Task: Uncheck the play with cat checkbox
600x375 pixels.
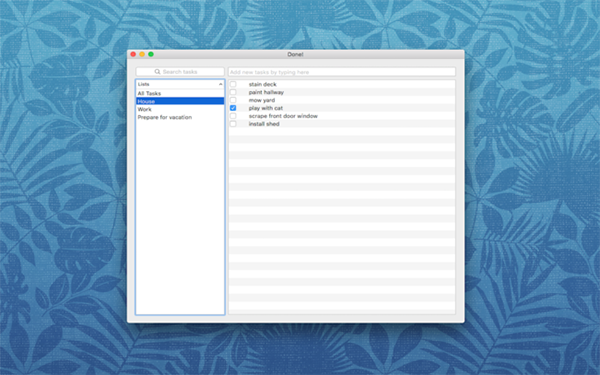Action: [x=233, y=108]
